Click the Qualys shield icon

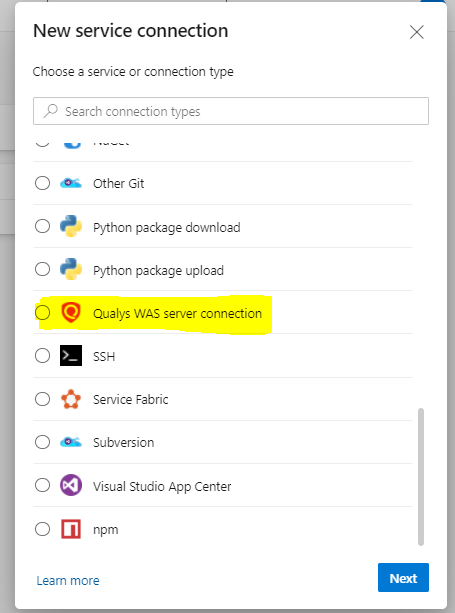point(71,313)
